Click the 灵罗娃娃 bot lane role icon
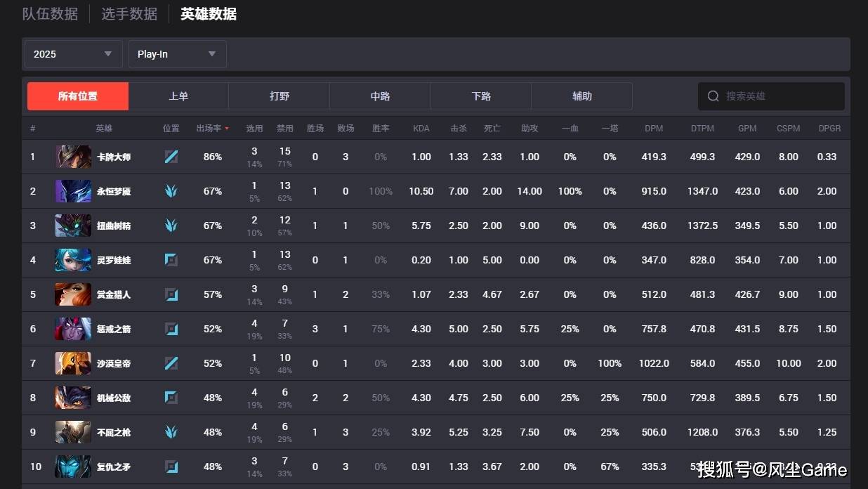Screen dimensions: 868x489 pyautogui.click(x=171, y=260)
